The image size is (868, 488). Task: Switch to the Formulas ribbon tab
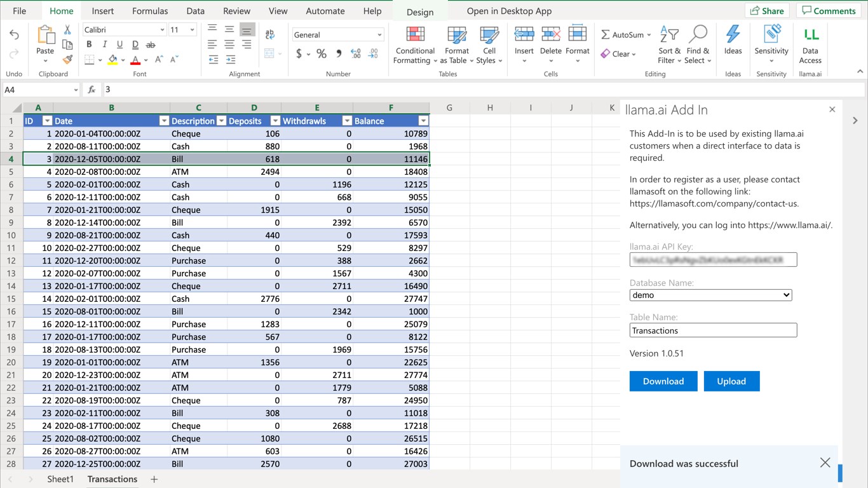[150, 11]
